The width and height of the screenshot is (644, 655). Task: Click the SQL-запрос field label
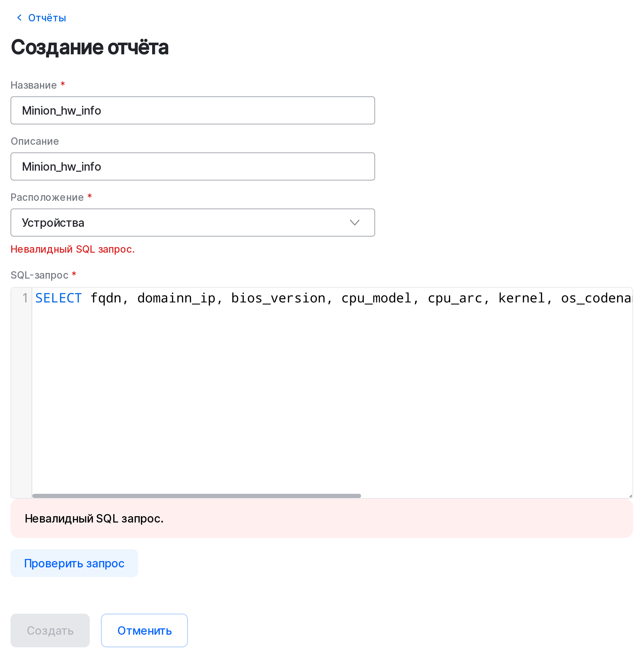(40, 275)
